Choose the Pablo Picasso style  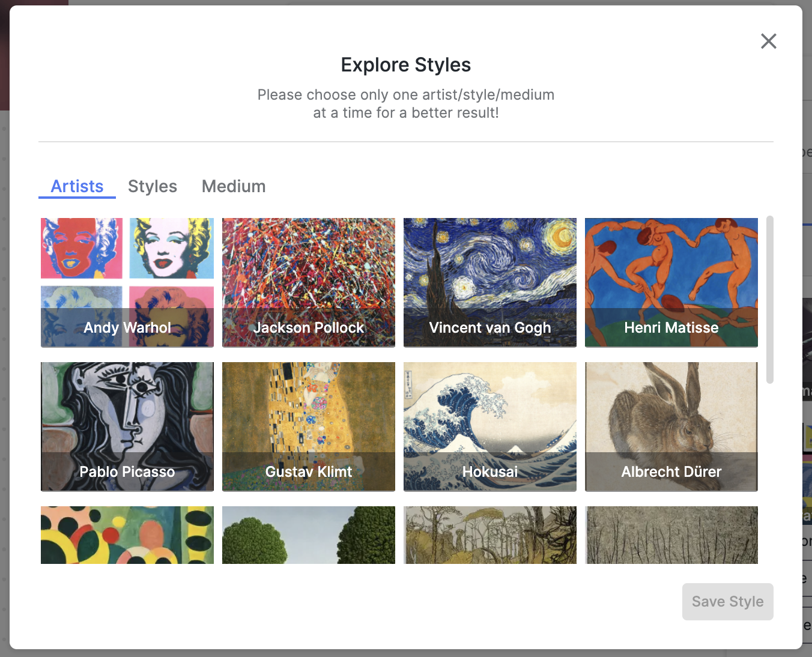tap(127, 426)
